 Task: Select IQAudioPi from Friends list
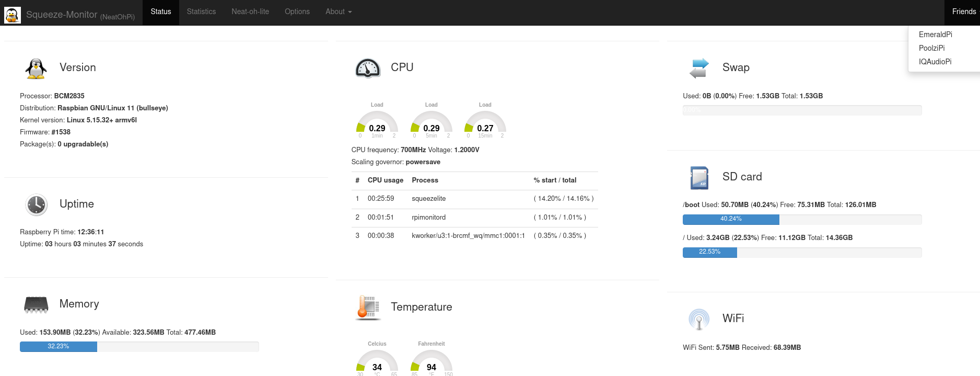pos(935,62)
